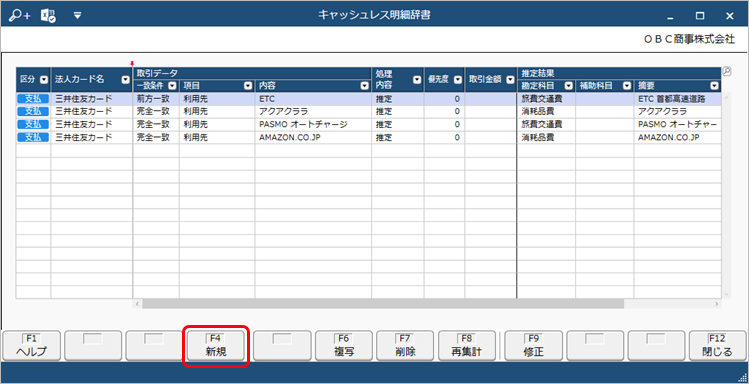The height and width of the screenshot is (384, 749).
Task: Open the 一致条件 column filter dropdown
Action: pos(172,86)
